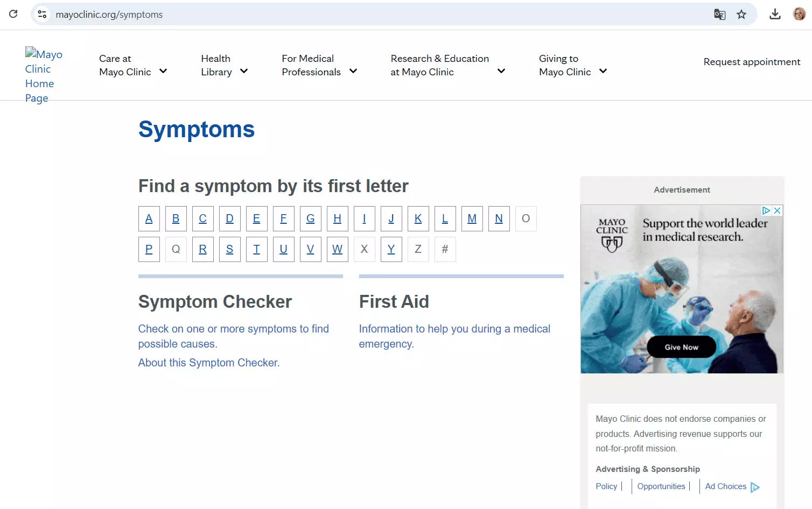Screen dimensions: 812x509
Task: Open the user profile avatar
Action: click(799, 15)
